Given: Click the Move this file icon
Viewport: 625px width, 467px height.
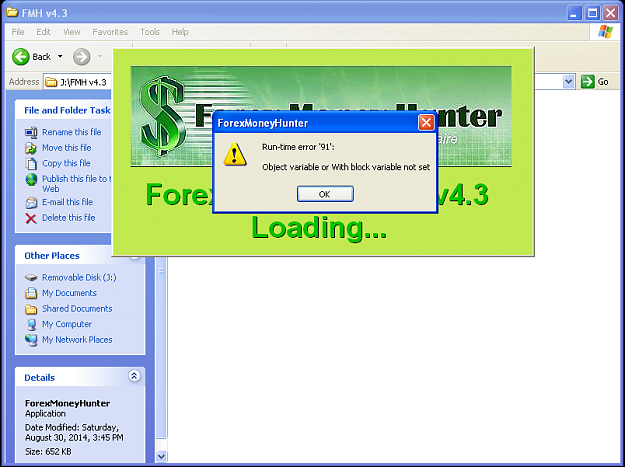Looking at the screenshot, I should pos(31,148).
